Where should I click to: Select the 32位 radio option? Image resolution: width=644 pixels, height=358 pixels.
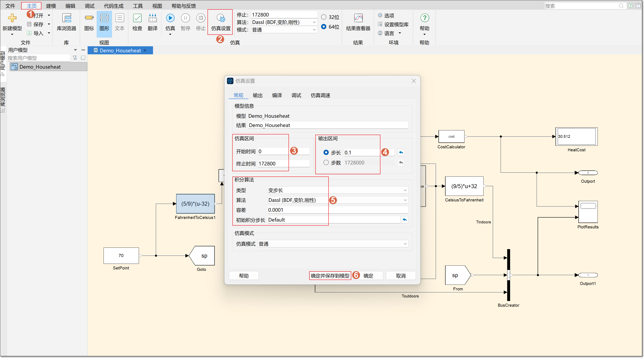tap(324, 17)
